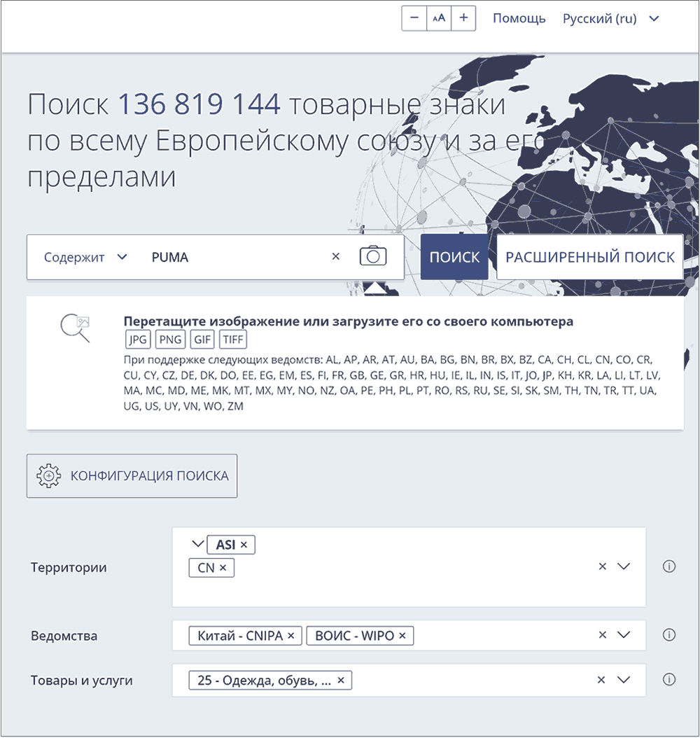Open image search via the camera icon

click(x=372, y=256)
